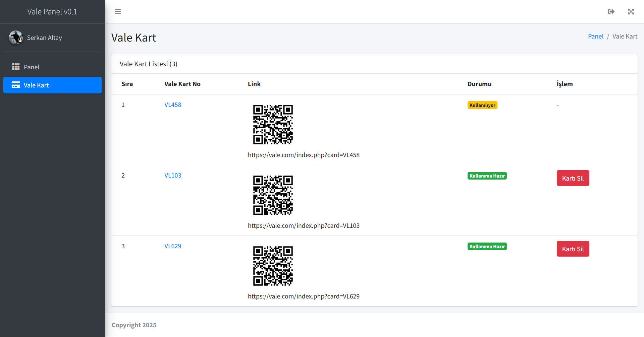Click the logout arrow icon
644x337 pixels.
[x=611, y=12]
